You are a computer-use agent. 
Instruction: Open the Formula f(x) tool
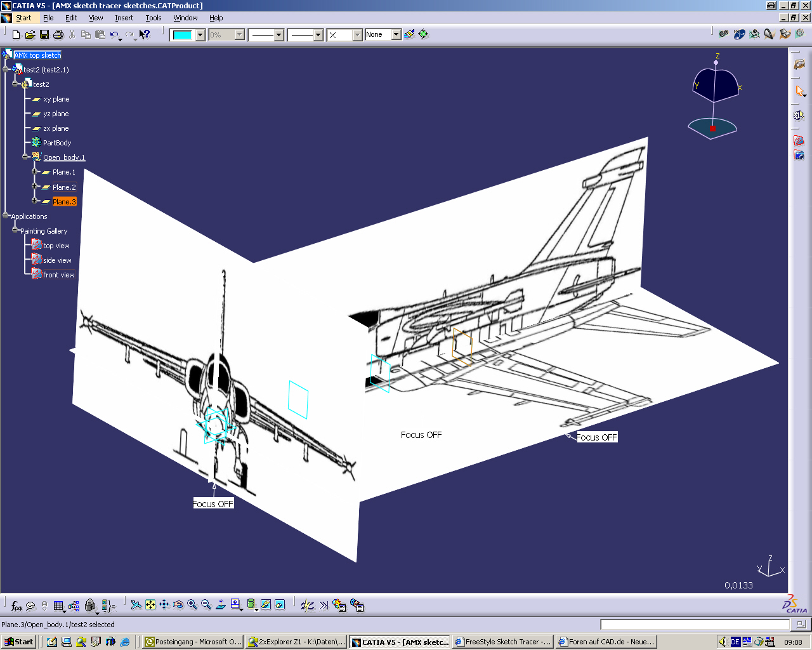click(x=16, y=605)
